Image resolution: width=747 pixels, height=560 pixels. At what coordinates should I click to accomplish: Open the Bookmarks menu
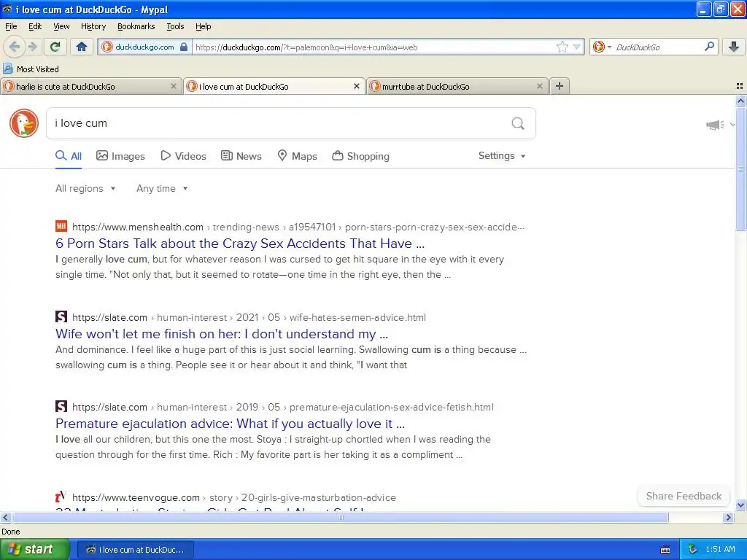[136, 26]
